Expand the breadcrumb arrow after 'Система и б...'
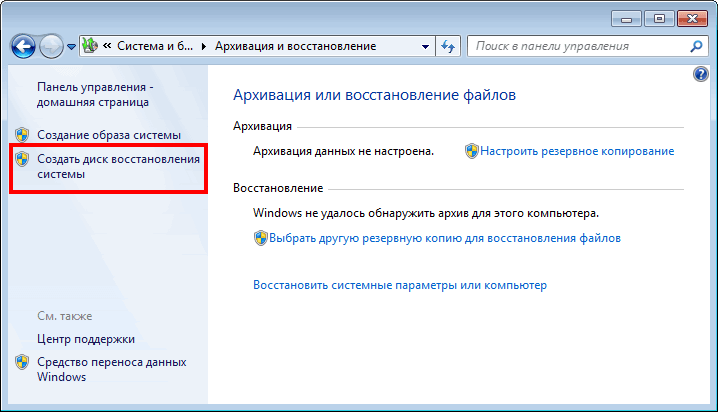Screen dimensions: 718x412 coord(204,46)
